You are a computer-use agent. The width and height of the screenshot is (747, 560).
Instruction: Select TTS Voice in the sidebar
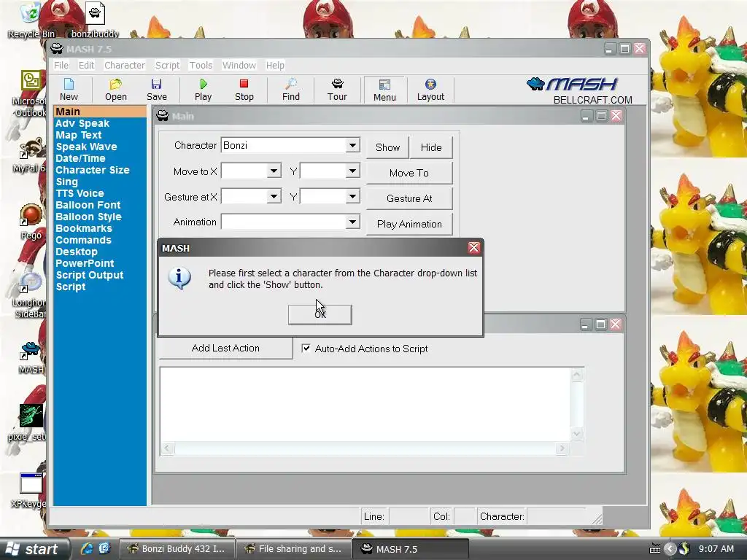click(x=80, y=193)
